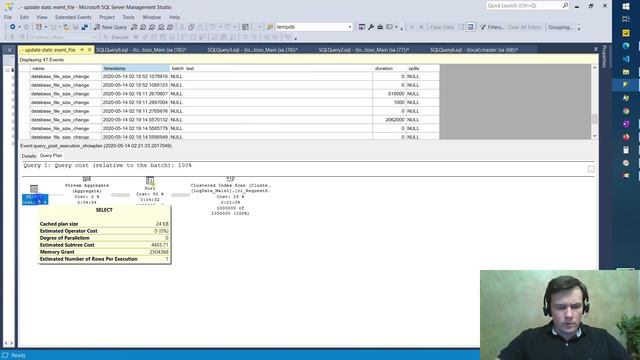Open the Grouping toolbar overflow arrow
Viewport: 640px width, 360px height.
[579, 28]
